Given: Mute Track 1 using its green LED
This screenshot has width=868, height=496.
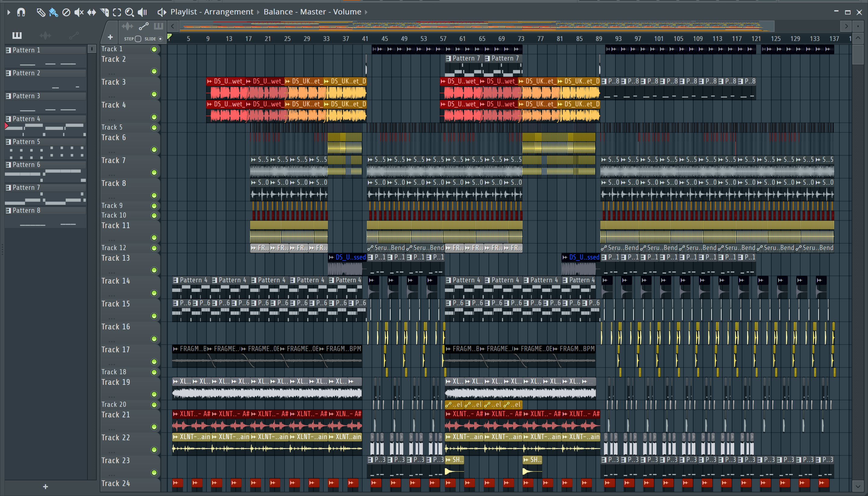Looking at the screenshot, I should [x=154, y=49].
